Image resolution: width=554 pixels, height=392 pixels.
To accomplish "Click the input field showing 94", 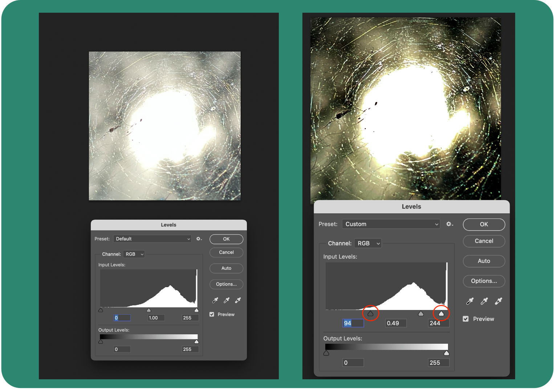I will [353, 323].
